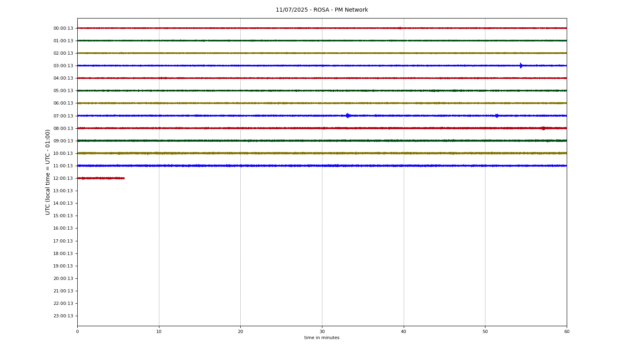The width and height of the screenshot is (644, 362).
Task: Select the '18:00:13' y-axis time label
Action: pyautogui.click(x=63, y=253)
